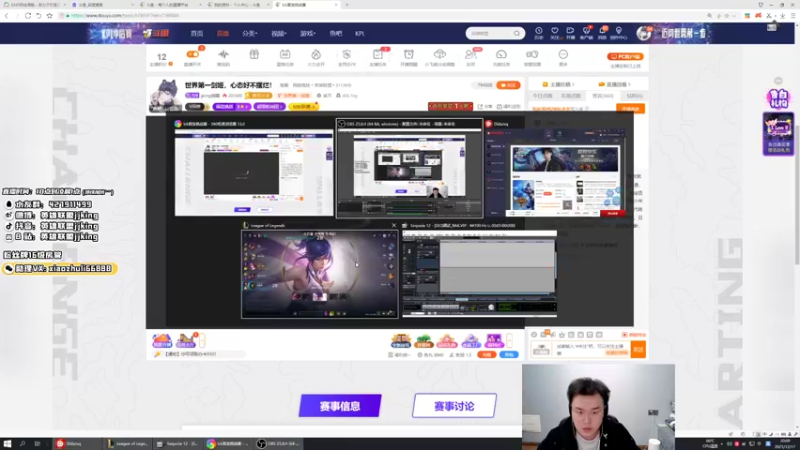Image resolution: width=800 pixels, height=450 pixels.
Task: Expand the 游戏 dropdown in Douyu header
Action: coord(308,33)
